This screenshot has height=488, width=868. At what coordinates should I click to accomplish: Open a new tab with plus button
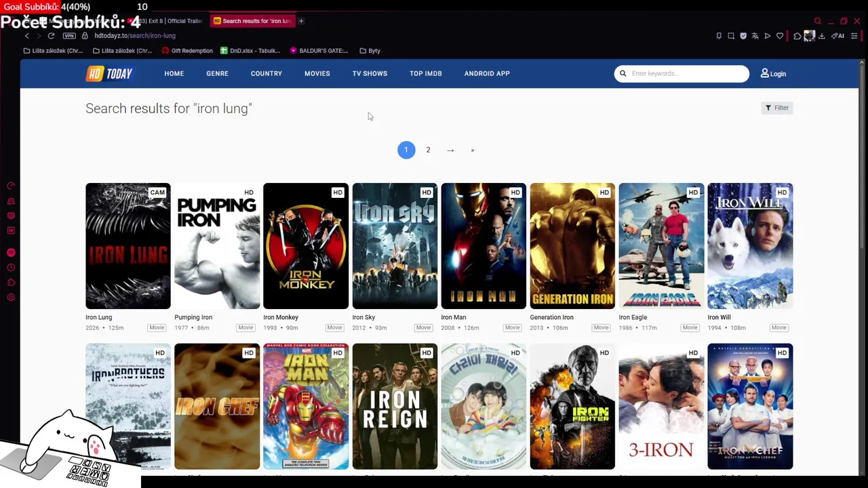click(301, 21)
